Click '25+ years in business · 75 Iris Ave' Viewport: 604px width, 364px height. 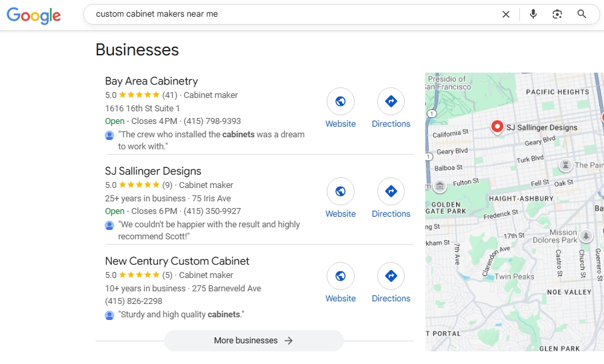[x=168, y=199]
